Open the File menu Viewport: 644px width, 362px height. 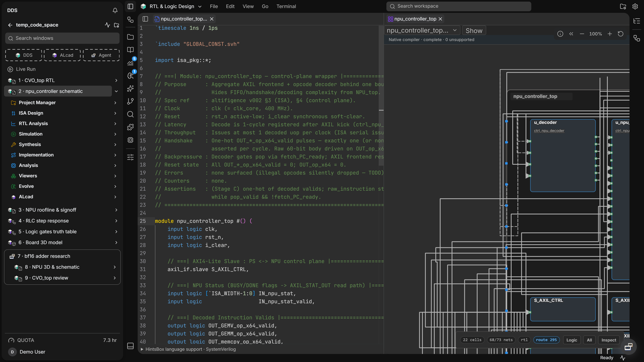pyautogui.click(x=214, y=6)
